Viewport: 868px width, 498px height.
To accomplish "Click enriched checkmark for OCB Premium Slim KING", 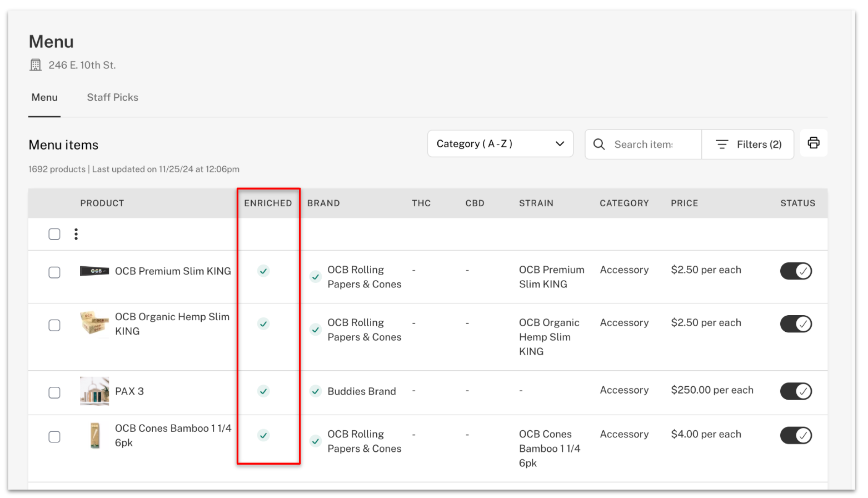I will click(x=263, y=271).
